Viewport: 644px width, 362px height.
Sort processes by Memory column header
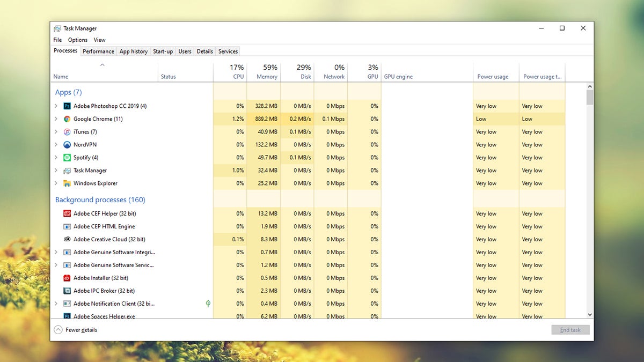[267, 72]
